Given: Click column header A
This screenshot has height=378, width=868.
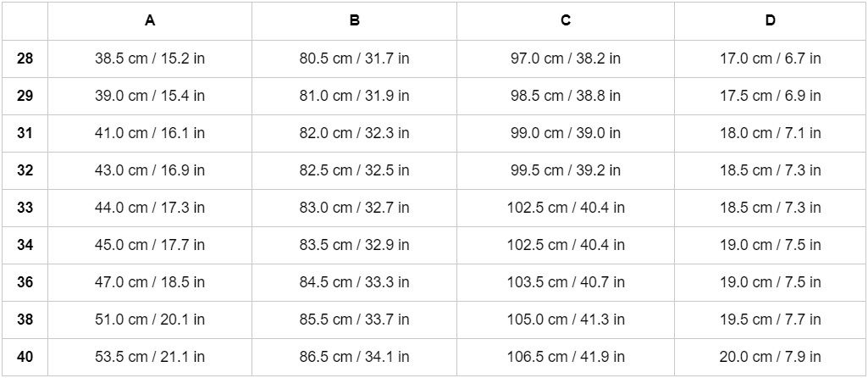Looking at the screenshot, I should [150, 21].
